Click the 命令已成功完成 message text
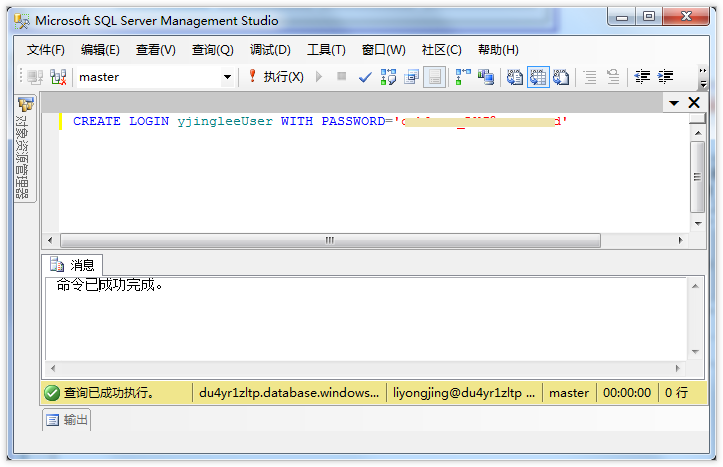This screenshot has width=723, height=467. tap(109, 285)
